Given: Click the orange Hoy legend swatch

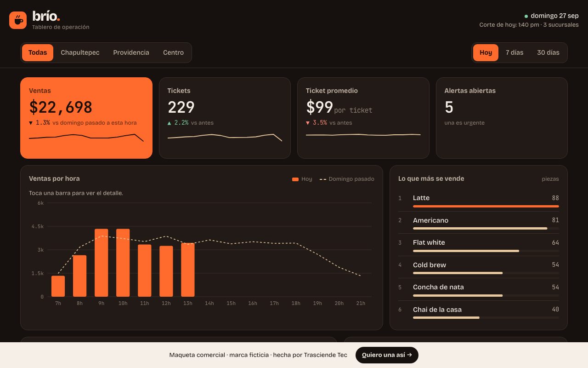Looking at the screenshot, I should [295, 179].
